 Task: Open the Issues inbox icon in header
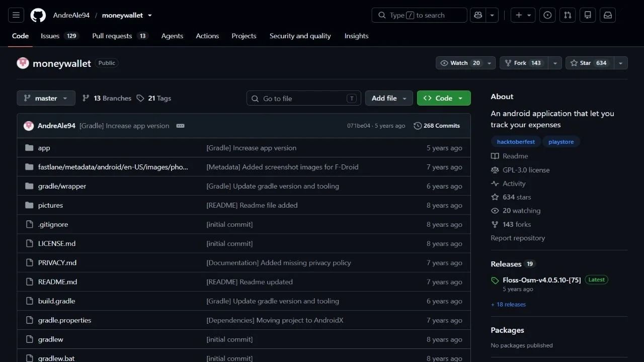pos(547,15)
